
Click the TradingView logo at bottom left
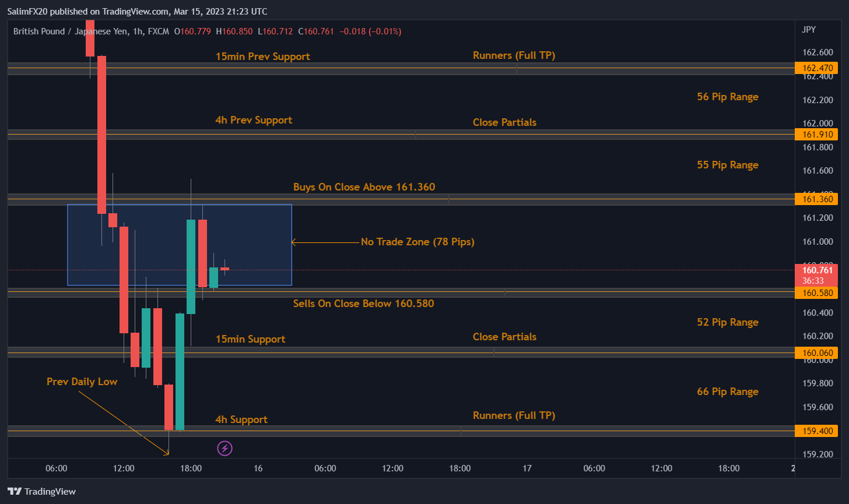click(x=41, y=491)
